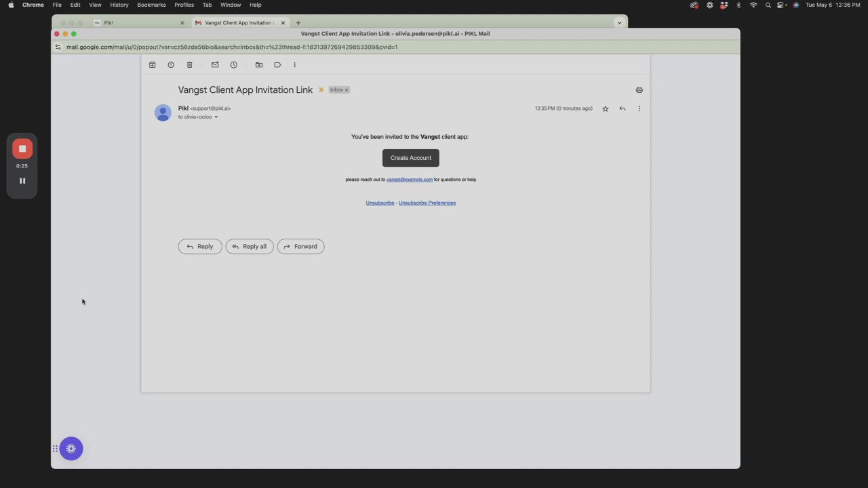Open the Window menu
The height and width of the screenshot is (488, 868).
click(231, 5)
